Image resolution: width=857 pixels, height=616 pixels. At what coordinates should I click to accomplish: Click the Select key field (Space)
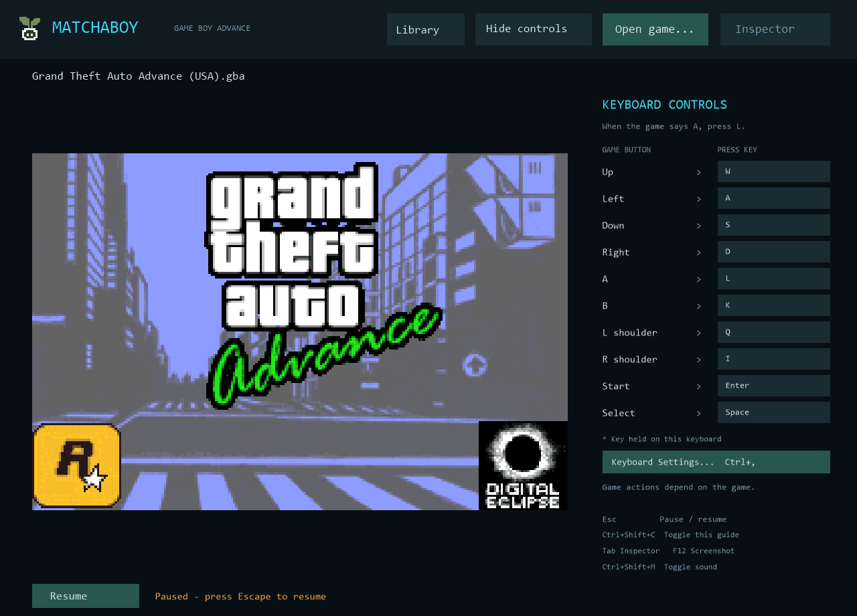tap(774, 412)
